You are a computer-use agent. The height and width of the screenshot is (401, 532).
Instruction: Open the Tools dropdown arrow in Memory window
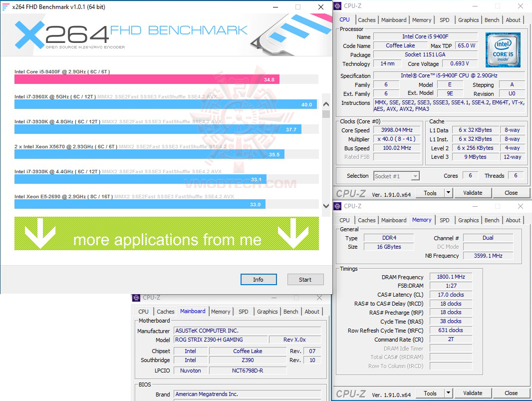(448, 393)
